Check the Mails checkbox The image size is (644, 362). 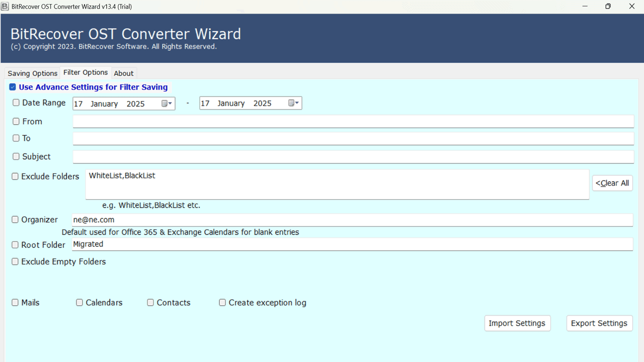pyautogui.click(x=15, y=303)
